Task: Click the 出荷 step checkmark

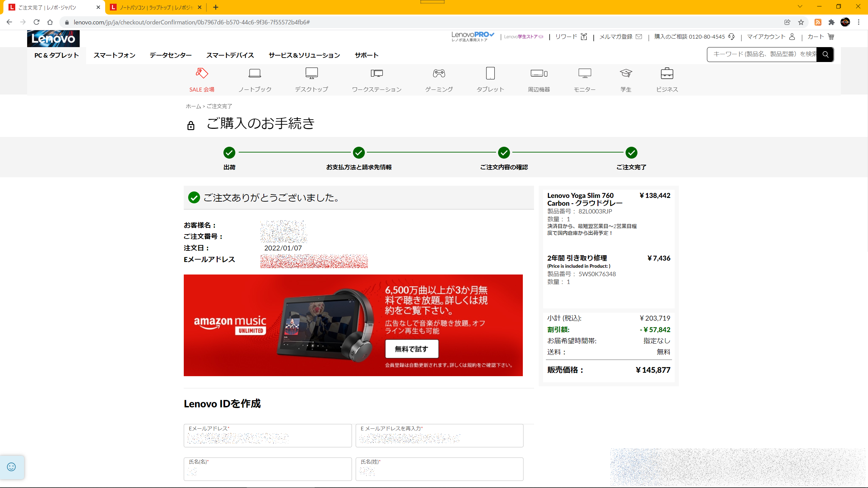Action: (x=229, y=153)
